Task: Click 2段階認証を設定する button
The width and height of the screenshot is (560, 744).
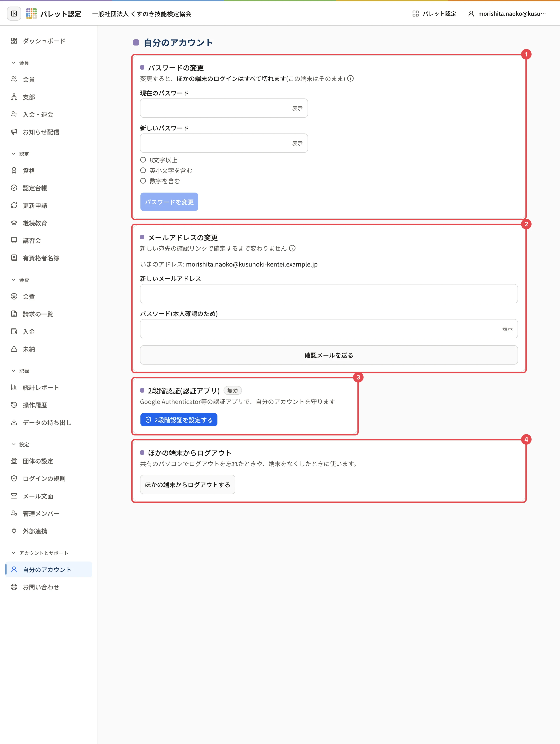Action: [x=179, y=420]
